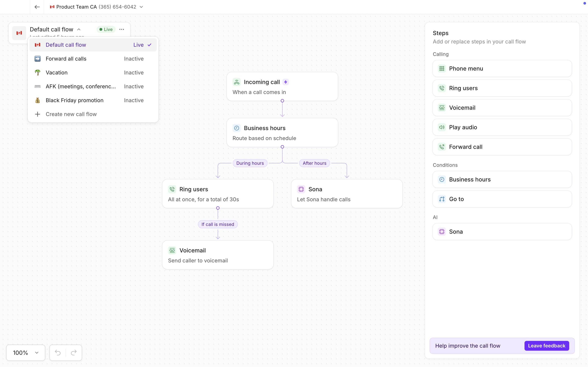
Task: Click the redo arrow icon
Action: pyautogui.click(x=74, y=353)
